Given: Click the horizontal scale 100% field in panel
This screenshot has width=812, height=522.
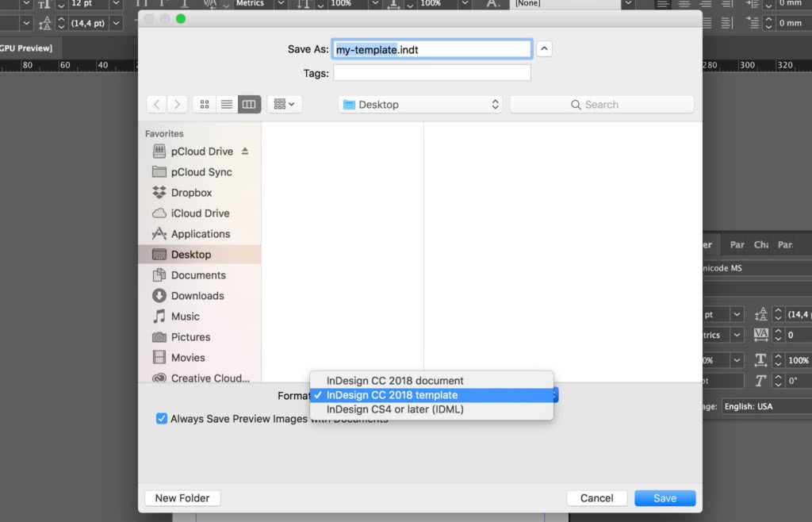Looking at the screenshot, I should 798,360.
